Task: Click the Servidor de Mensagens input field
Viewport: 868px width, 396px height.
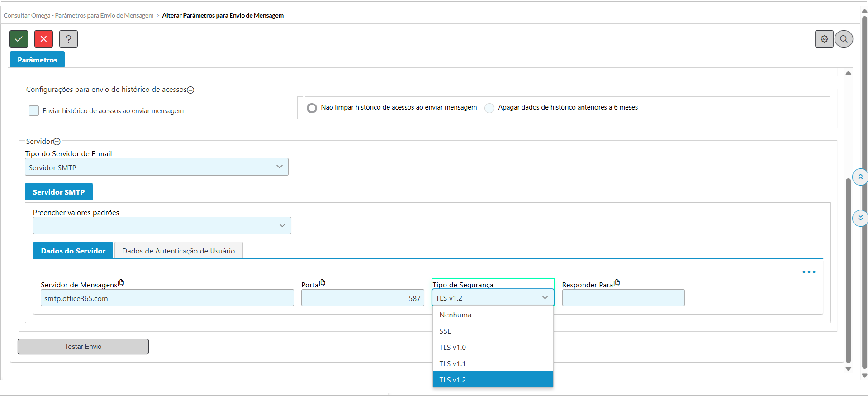Action: click(167, 298)
